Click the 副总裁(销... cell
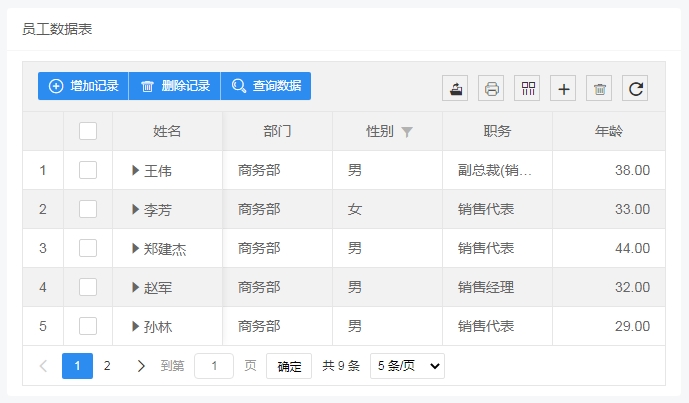 497,170
